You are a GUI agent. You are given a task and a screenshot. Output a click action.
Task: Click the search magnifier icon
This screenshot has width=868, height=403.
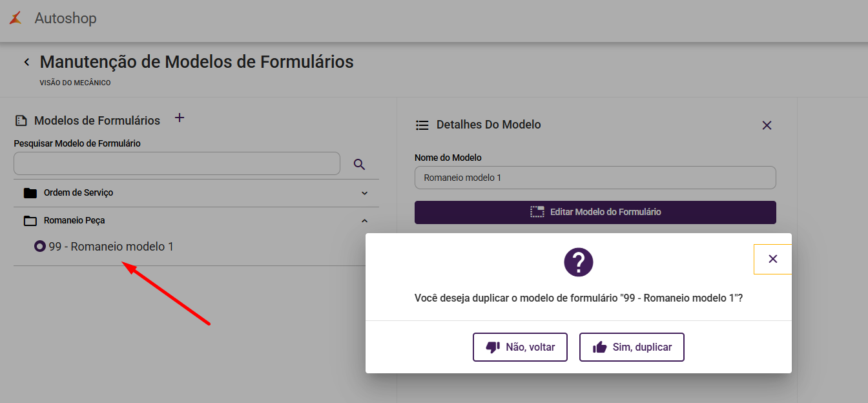[x=360, y=164]
